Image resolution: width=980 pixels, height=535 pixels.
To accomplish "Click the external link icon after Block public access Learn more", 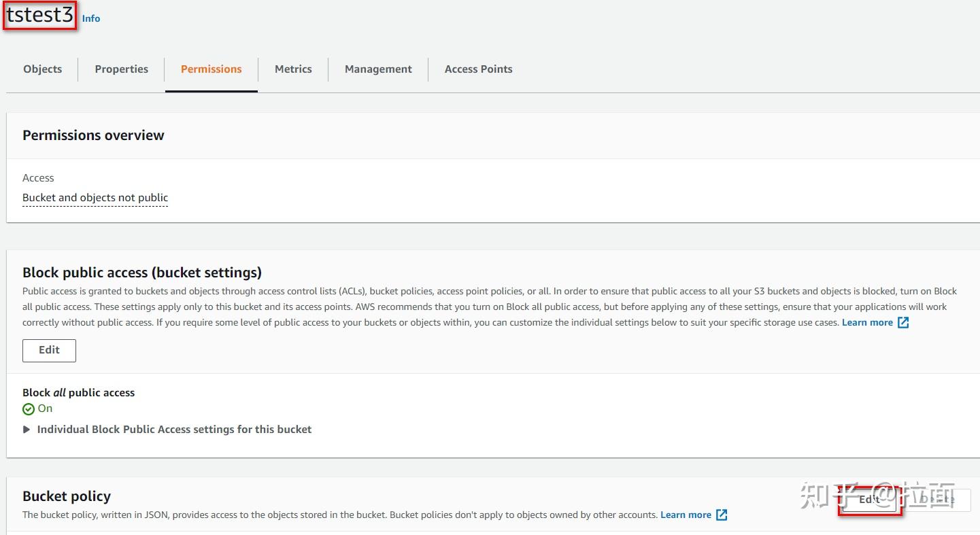I will tap(902, 322).
